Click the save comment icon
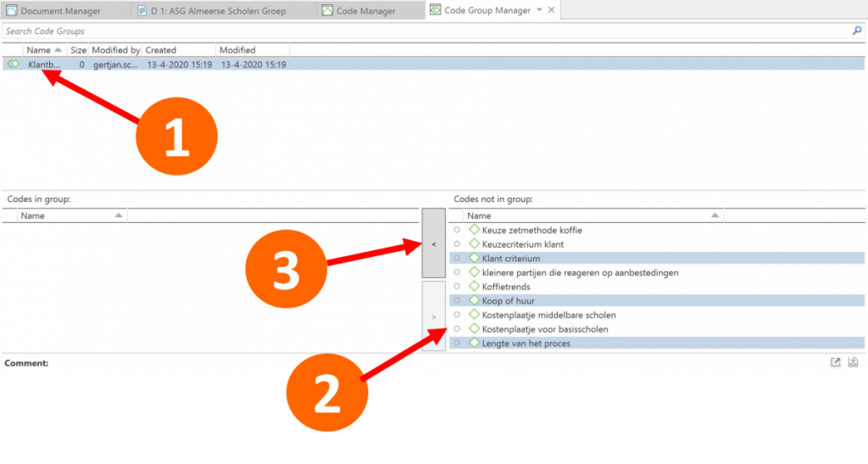The width and height of the screenshot is (868, 464). point(853,363)
